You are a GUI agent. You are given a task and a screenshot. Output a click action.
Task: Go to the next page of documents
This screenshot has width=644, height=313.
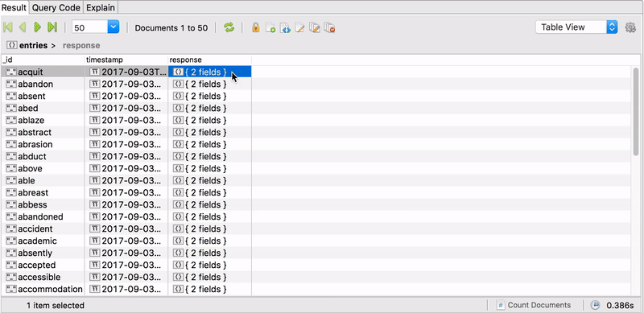[x=37, y=27]
